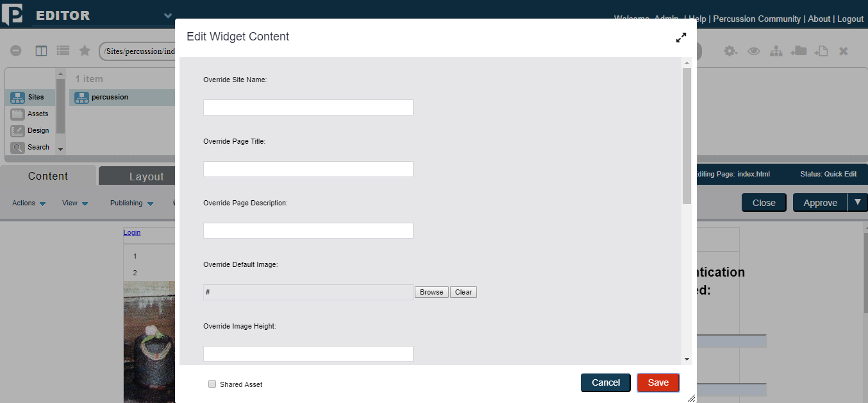This screenshot has width=868, height=403.
Task: Switch to the Layout tab
Action: pyautogui.click(x=138, y=176)
